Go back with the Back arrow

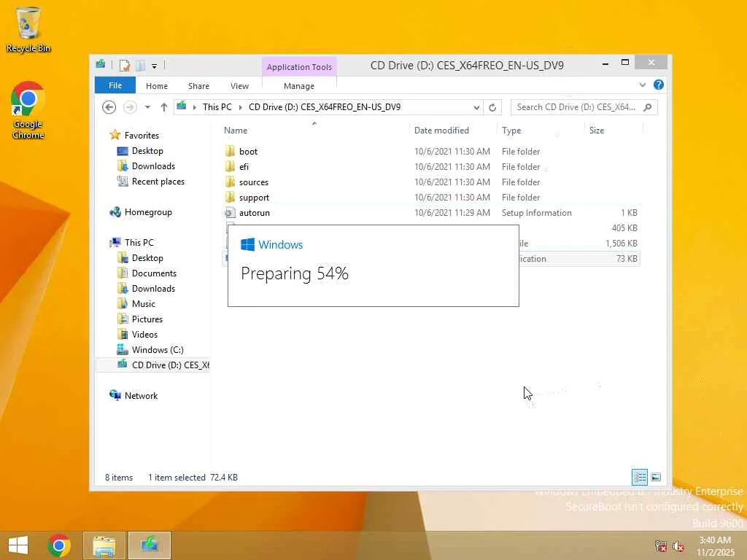coord(109,107)
